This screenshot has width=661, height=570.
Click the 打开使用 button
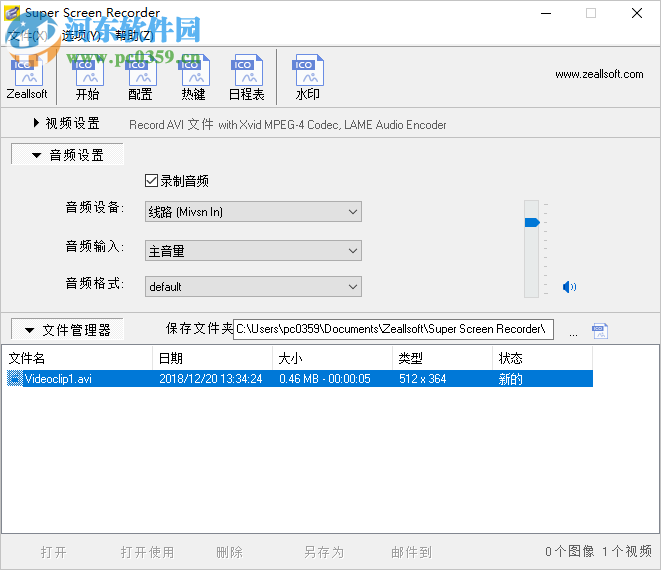148,552
